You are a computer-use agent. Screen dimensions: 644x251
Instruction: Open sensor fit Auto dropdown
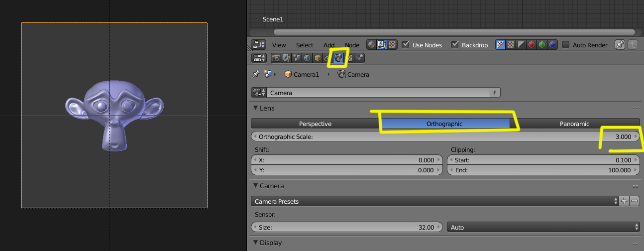point(543,227)
